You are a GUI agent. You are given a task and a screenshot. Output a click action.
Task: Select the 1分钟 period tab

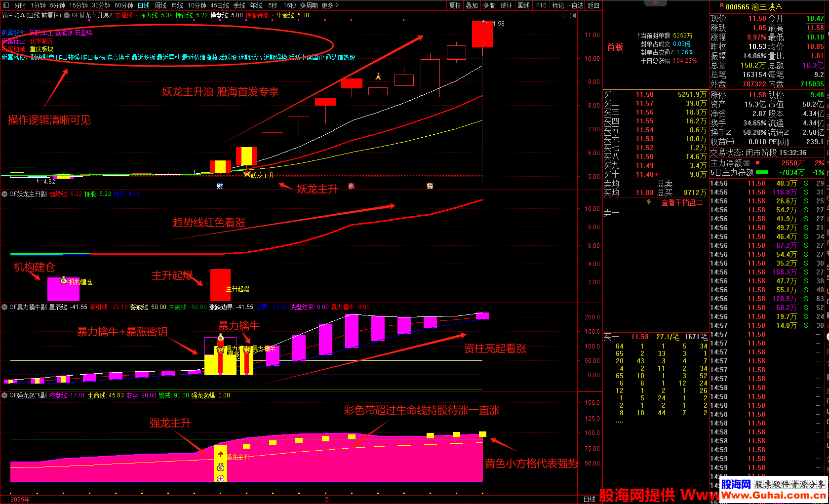click(38, 5)
